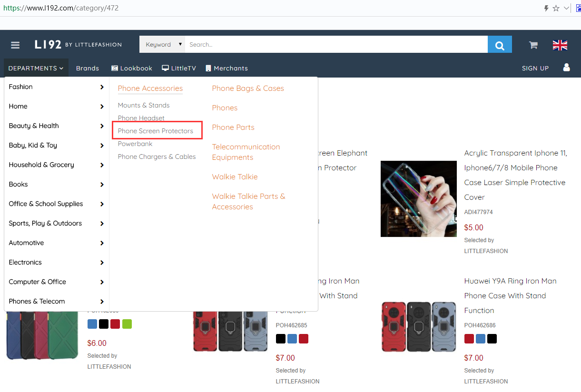
Task: Open the Phone Accessories category heading
Action: (x=150, y=88)
